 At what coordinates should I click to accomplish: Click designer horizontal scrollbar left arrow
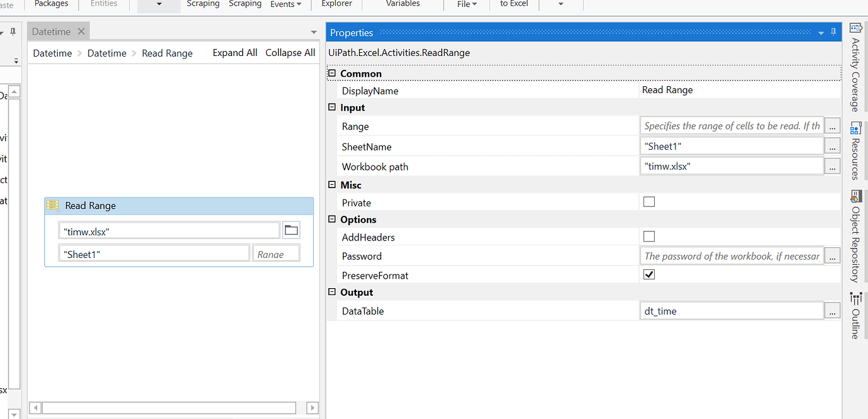pos(35,408)
